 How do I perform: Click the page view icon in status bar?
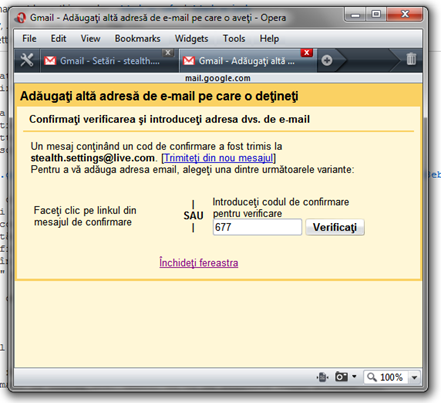click(x=322, y=377)
